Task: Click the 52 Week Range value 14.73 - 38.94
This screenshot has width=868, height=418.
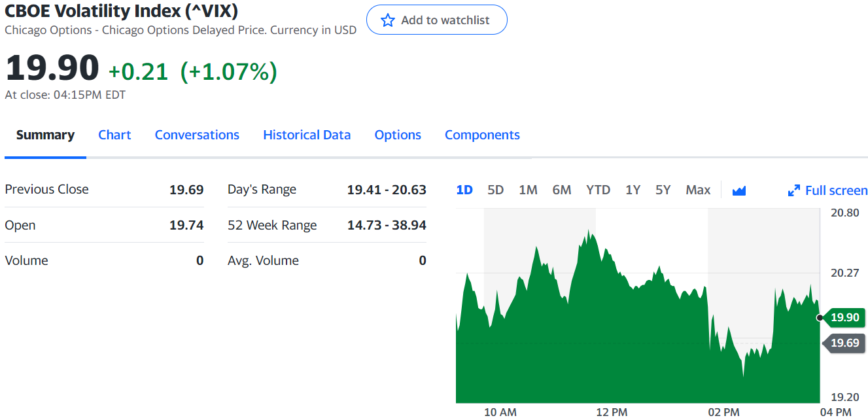Action: (387, 225)
